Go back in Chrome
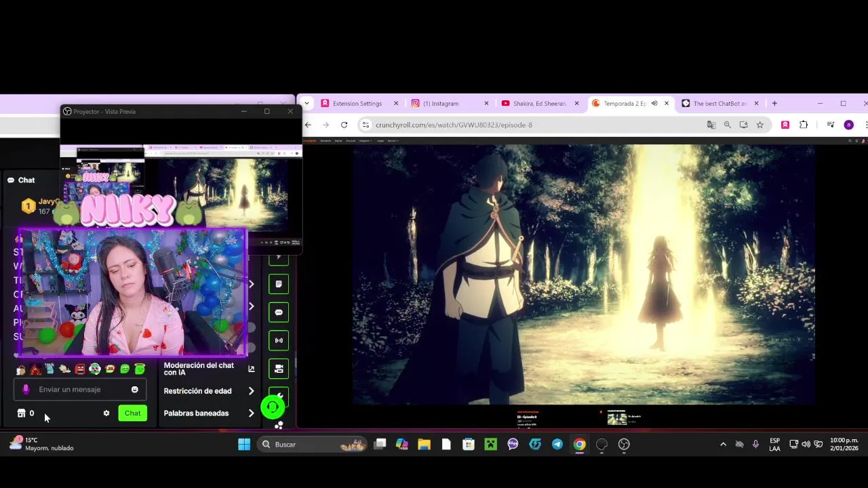The image size is (868, 488). pos(308,125)
